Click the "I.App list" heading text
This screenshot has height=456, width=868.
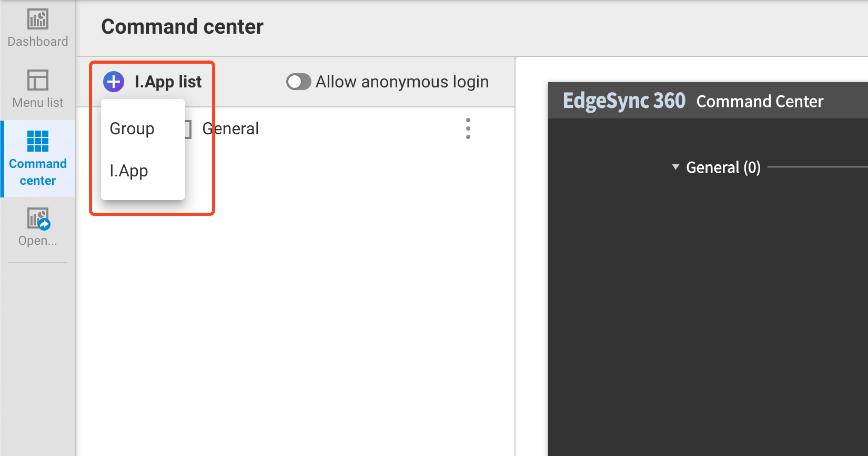click(x=168, y=82)
